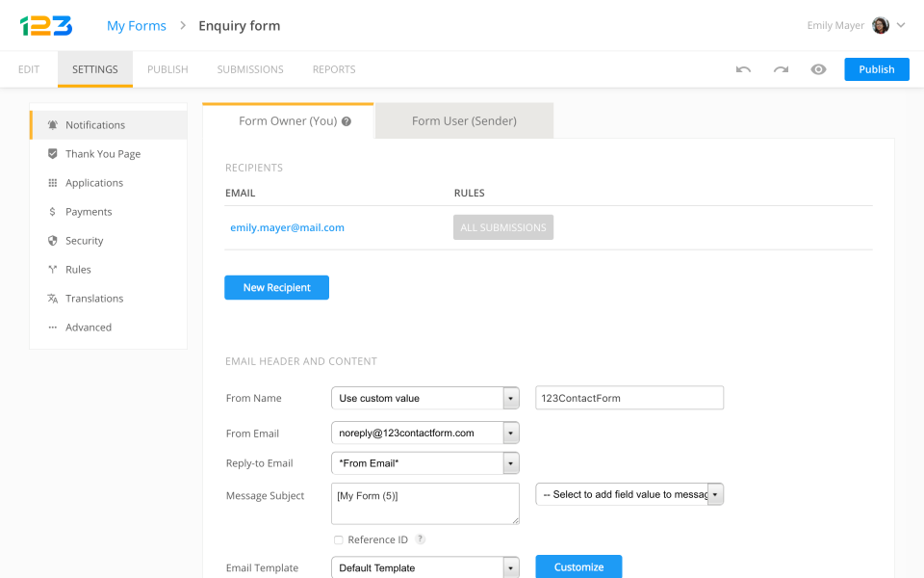Open the Security settings section

[x=84, y=241]
